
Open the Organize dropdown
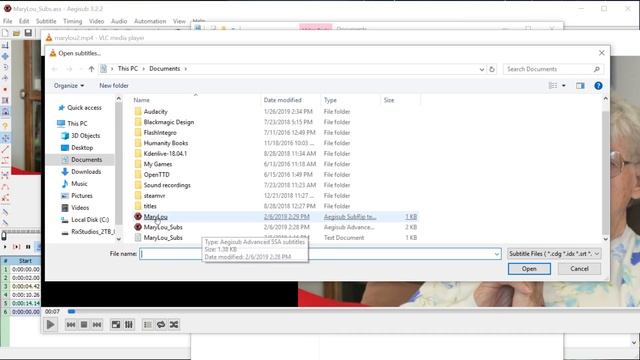click(69, 86)
